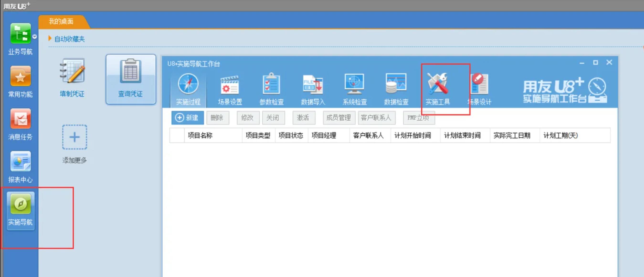644x277 pixels.
Task: Click the 项目经理 column header
Action: click(329, 135)
